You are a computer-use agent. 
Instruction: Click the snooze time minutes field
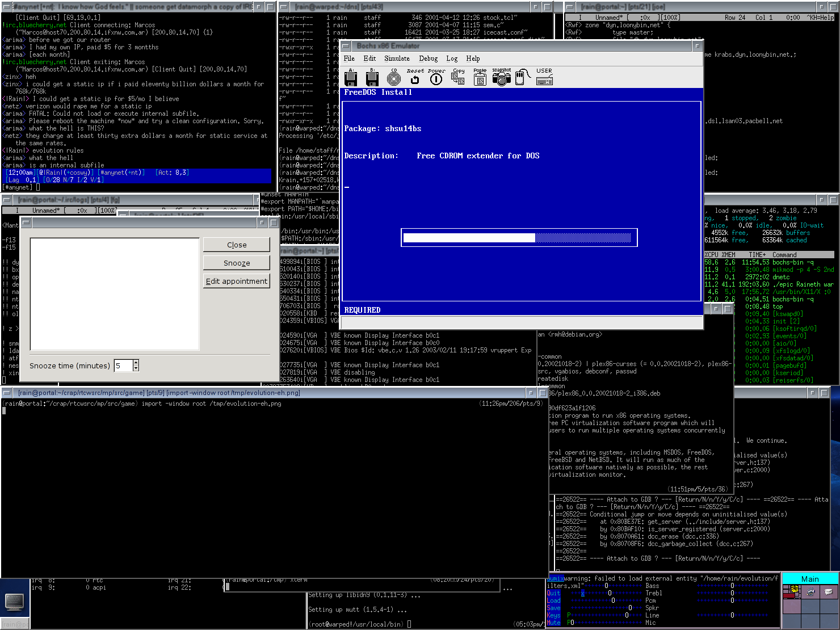[x=123, y=366]
